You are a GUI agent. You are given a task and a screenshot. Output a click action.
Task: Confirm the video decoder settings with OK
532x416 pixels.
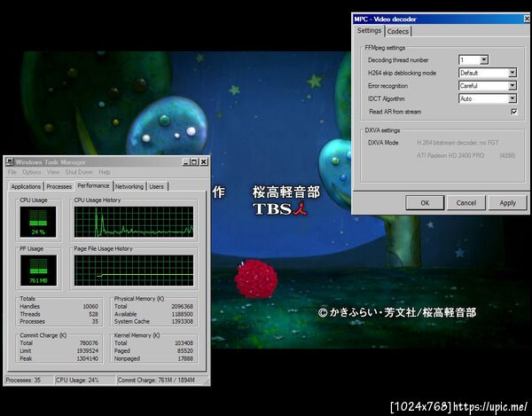tap(425, 203)
